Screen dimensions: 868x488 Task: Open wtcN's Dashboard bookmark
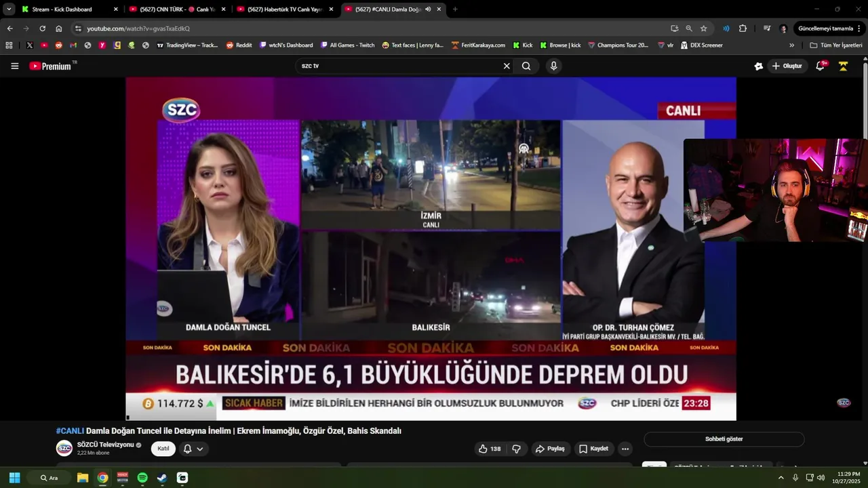coord(286,45)
